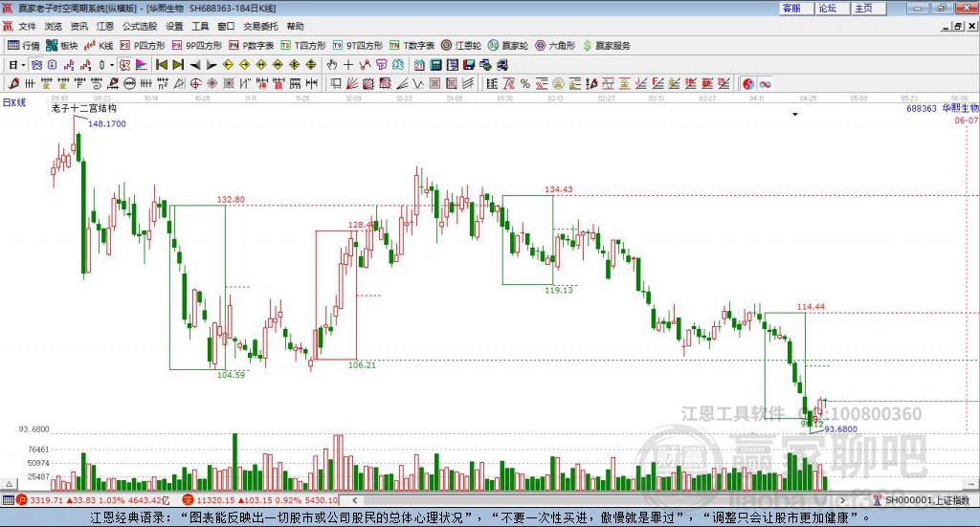Viewport: 980px width, 527px height.
Task: Open the 行情 quotes view
Action: tap(23, 46)
